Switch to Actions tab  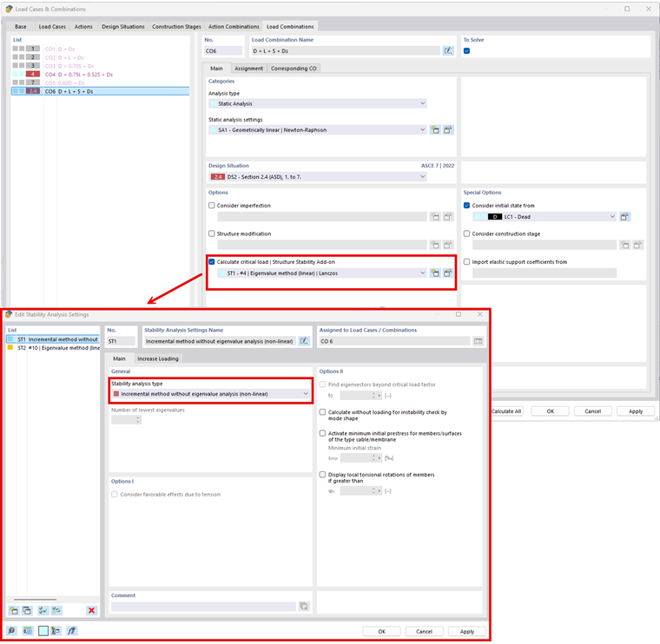point(83,27)
